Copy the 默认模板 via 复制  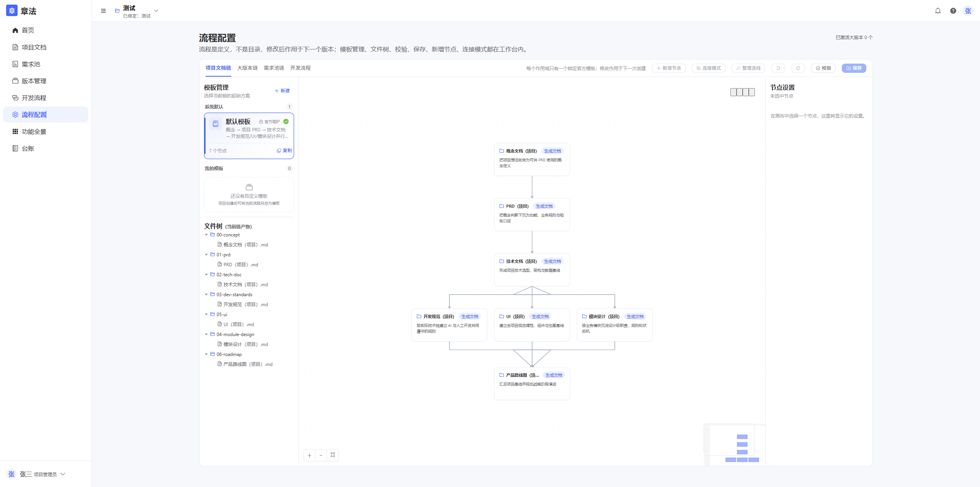tap(284, 151)
